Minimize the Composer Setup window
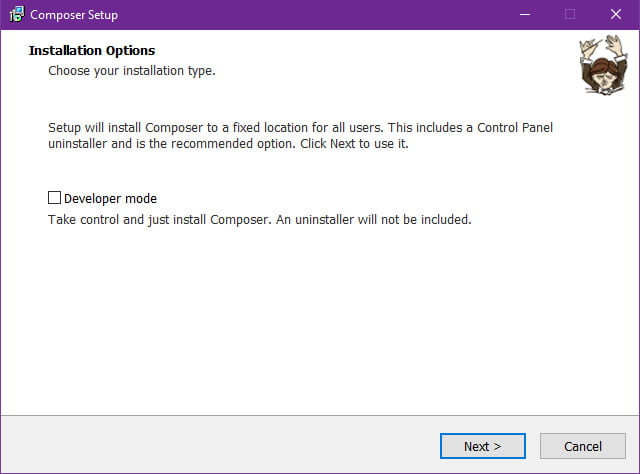640x474 pixels. (x=525, y=14)
